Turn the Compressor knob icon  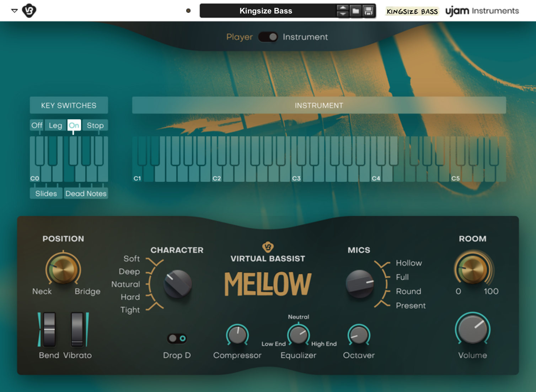tap(237, 335)
